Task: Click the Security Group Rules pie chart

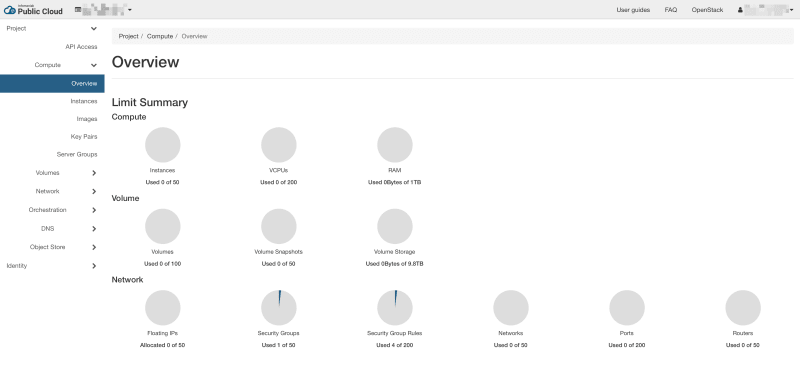Action: click(x=395, y=308)
